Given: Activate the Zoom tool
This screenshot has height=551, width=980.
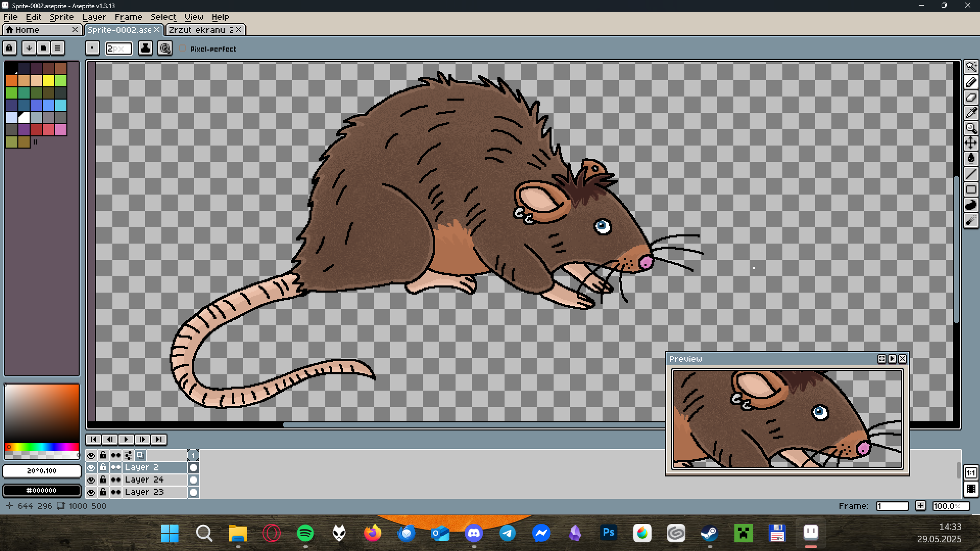Looking at the screenshot, I should [x=971, y=128].
